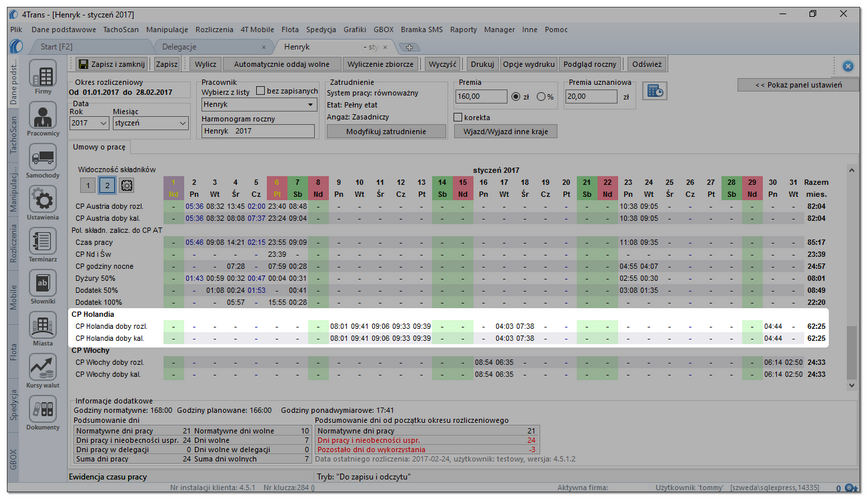The height and width of the screenshot is (499, 867).
Task: Select the 'Czas pracy' row label
Action: pyautogui.click(x=94, y=242)
